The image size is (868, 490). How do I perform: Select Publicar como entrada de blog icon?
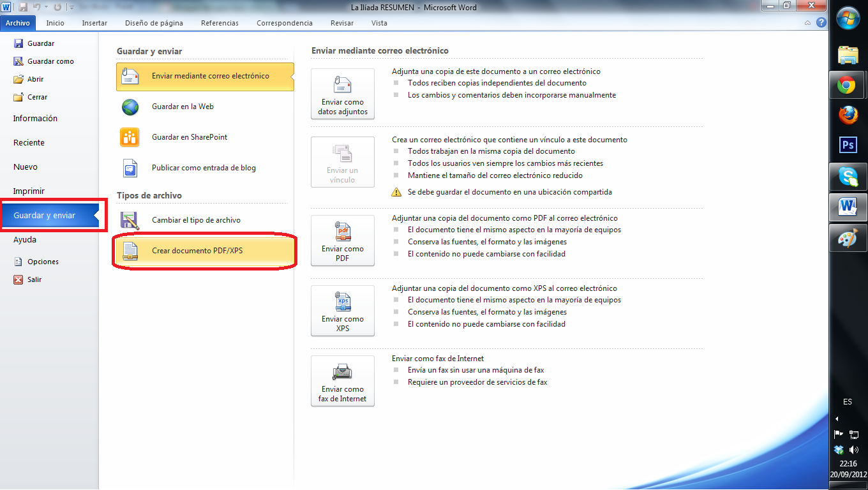click(130, 168)
